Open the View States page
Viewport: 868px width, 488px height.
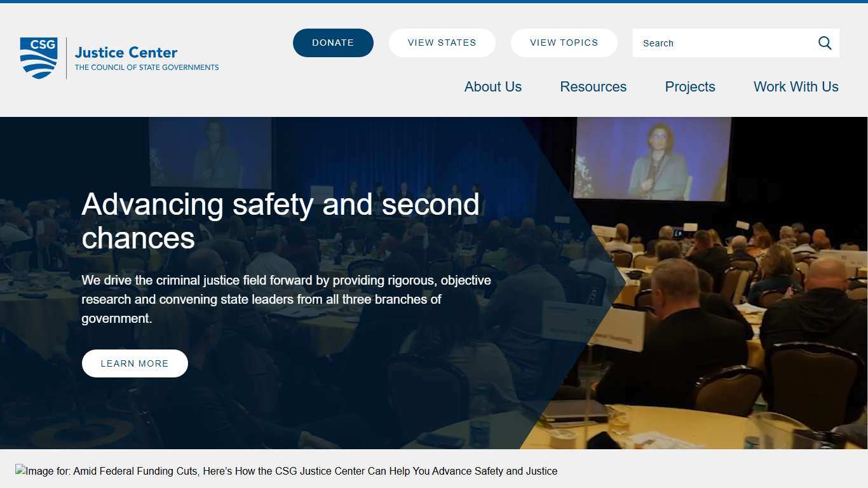click(442, 43)
